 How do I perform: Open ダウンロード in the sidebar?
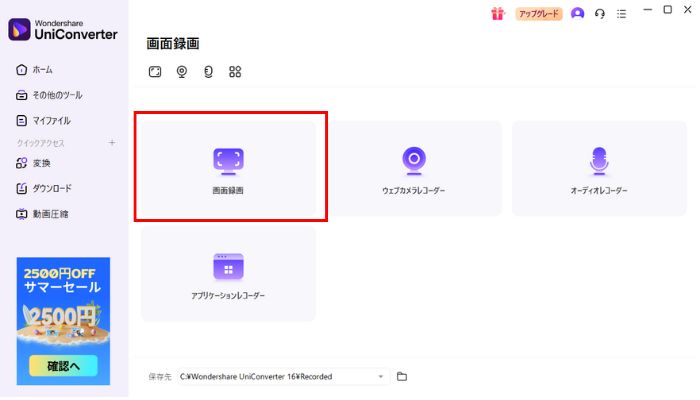coord(50,188)
